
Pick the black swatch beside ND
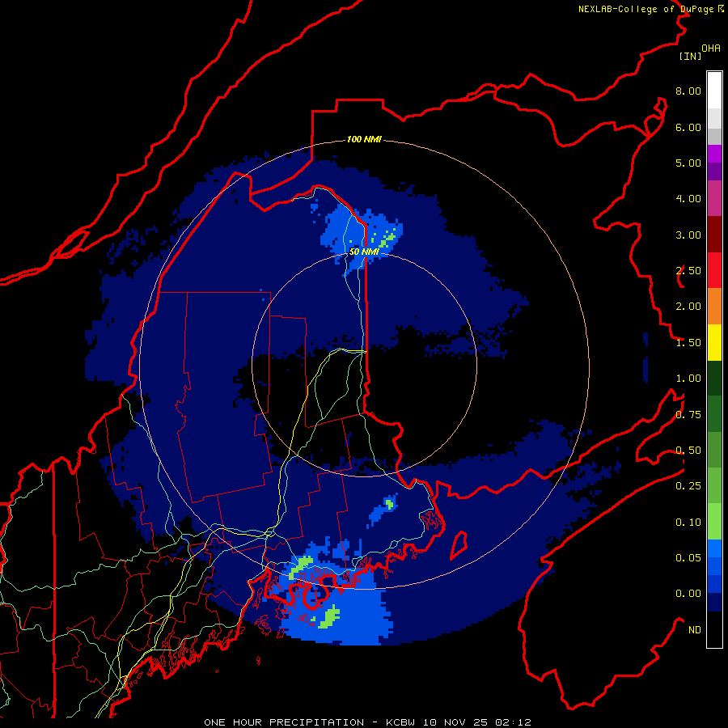pos(714,629)
